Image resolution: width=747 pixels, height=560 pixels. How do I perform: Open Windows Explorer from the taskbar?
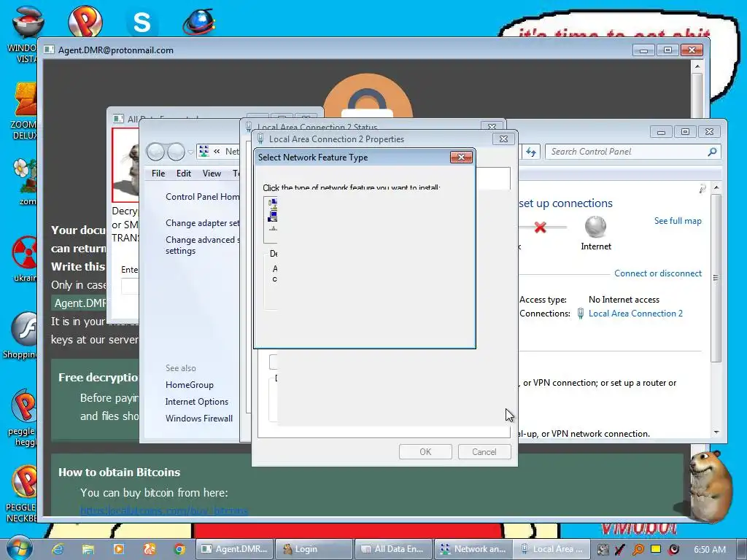pyautogui.click(x=88, y=549)
